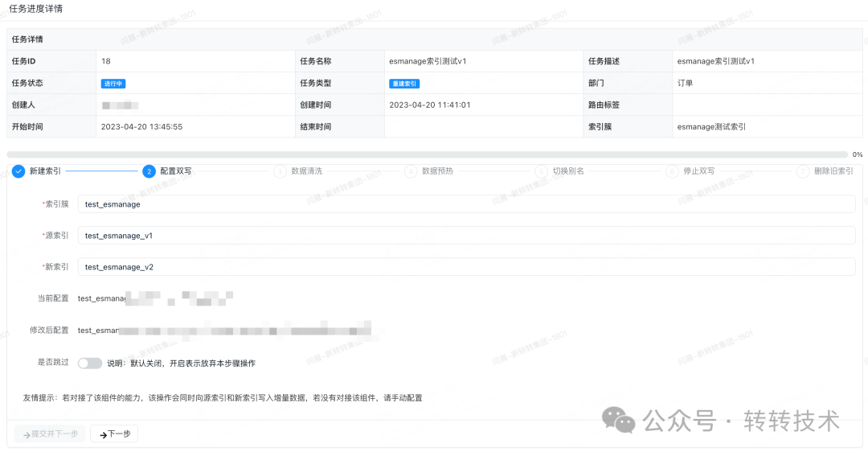Viewport: 868px width, 456px height.
Task: Click task name value esmanage索引测试v1
Action: pyautogui.click(x=428, y=61)
